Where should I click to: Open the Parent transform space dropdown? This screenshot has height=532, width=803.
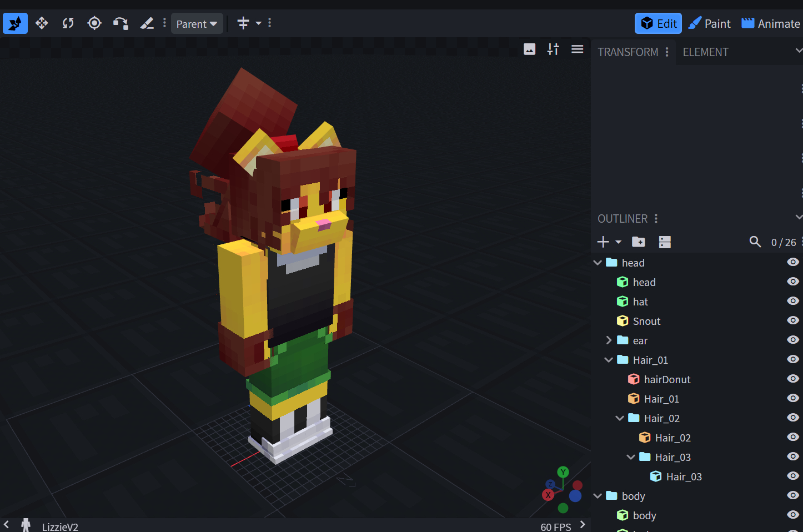click(x=197, y=24)
